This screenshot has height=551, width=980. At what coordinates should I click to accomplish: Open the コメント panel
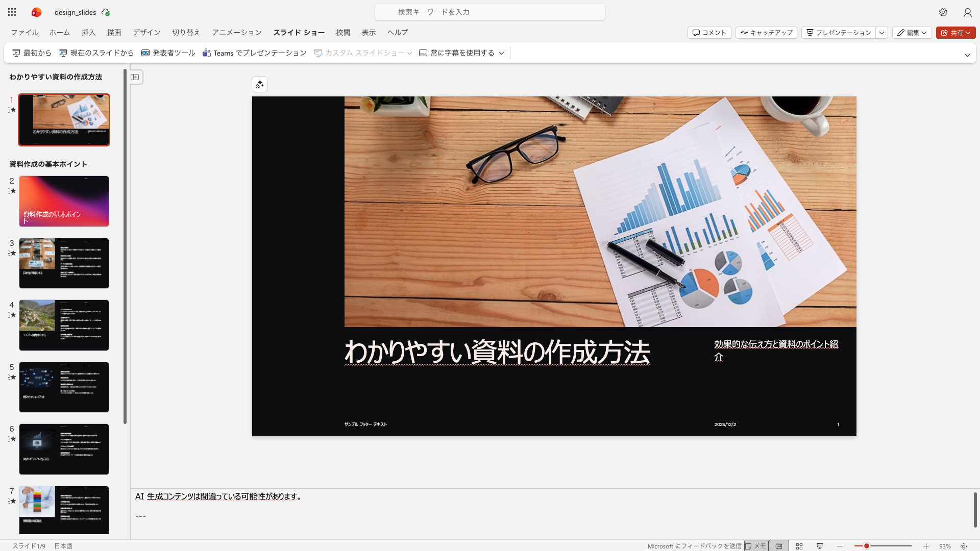(x=709, y=32)
